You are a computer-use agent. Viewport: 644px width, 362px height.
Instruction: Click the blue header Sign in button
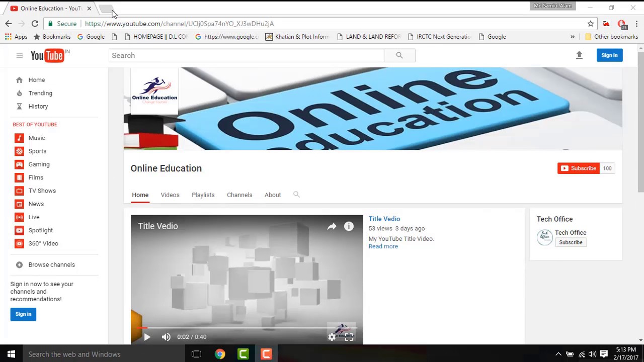(x=609, y=55)
